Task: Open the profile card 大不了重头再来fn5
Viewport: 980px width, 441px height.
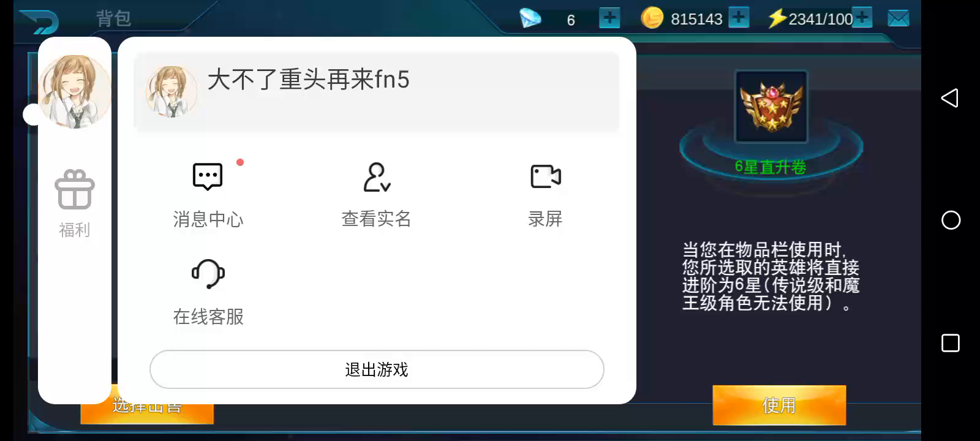Action: [376, 91]
